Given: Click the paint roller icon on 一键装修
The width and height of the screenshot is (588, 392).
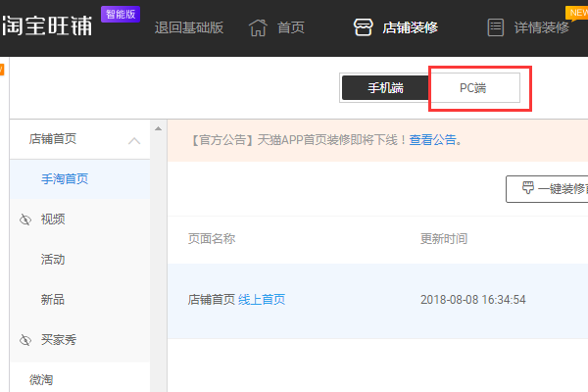Looking at the screenshot, I should (527, 188).
